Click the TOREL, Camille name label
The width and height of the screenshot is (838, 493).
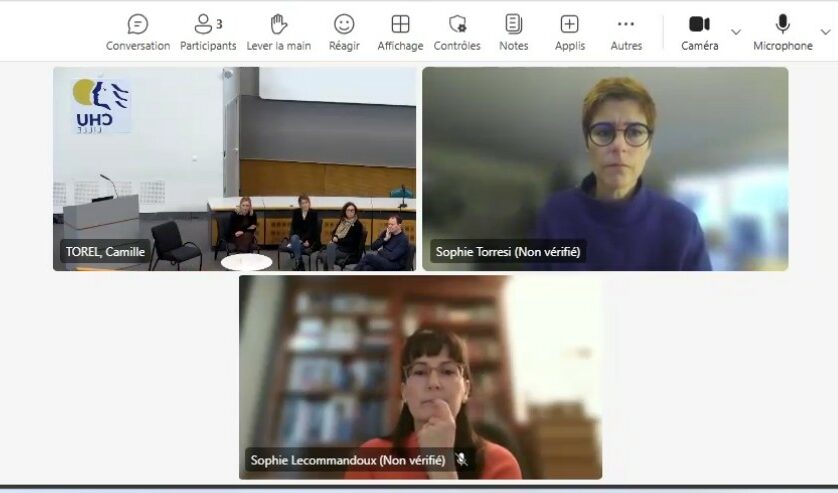point(105,252)
